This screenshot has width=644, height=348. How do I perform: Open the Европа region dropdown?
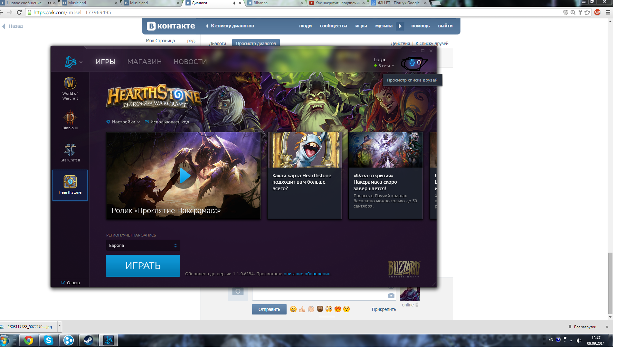(143, 245)
